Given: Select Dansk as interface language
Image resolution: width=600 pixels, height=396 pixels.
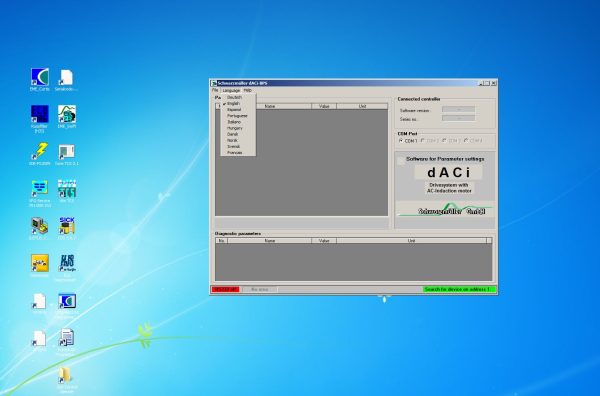Looking at the screenshot, I should (x=238, y=134).
